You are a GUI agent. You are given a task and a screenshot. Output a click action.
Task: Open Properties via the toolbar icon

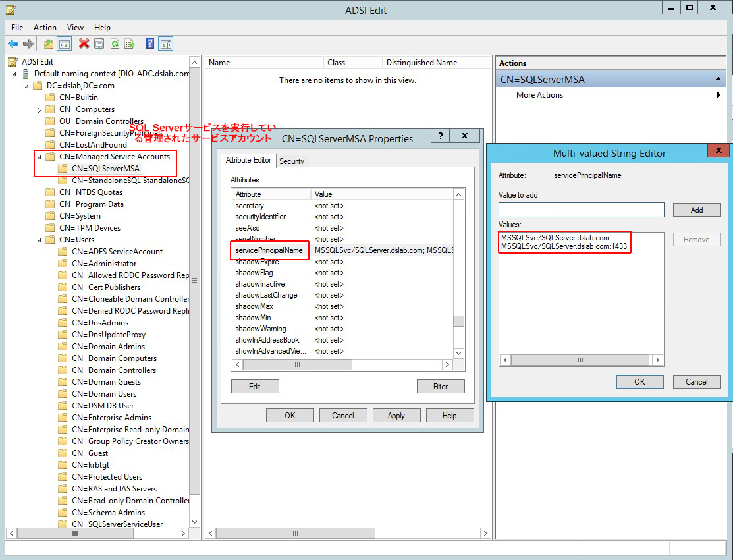(x=99, y=44)
